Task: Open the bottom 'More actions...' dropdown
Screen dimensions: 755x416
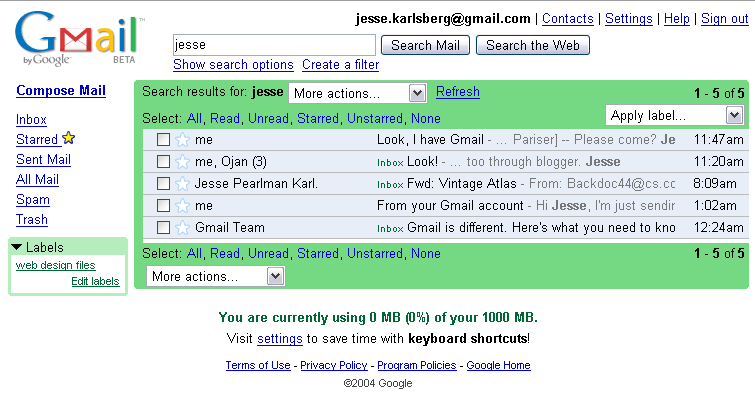Action: [x=215, y=276]
